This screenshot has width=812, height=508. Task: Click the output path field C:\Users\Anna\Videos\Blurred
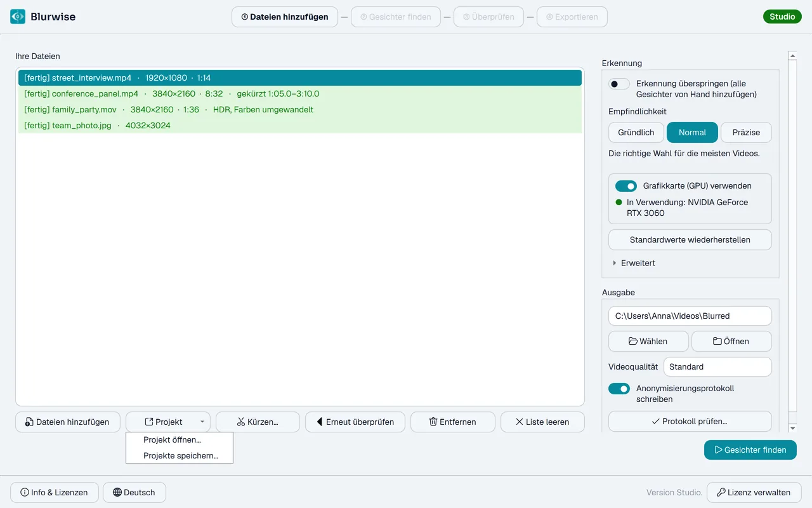pos(690,316)
